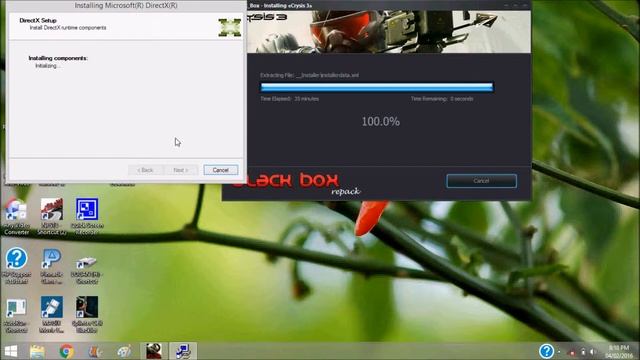640x360 pixels.
Task: Open the volume speaker tray icon
Action: (x=593, y=352)
